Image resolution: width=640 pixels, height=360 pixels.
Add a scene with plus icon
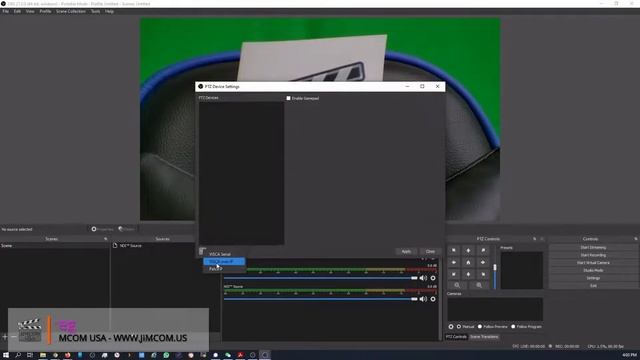tap(4, 337)
